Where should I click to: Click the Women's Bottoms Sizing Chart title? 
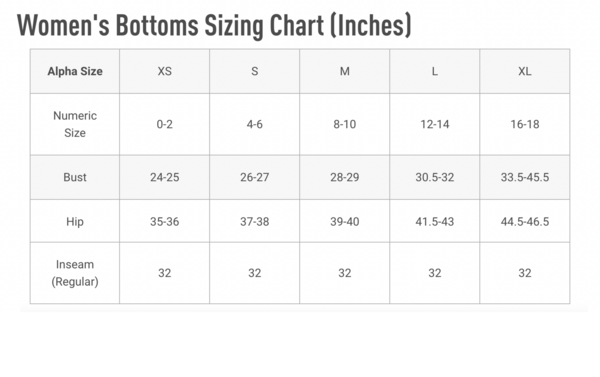point(214,25)
